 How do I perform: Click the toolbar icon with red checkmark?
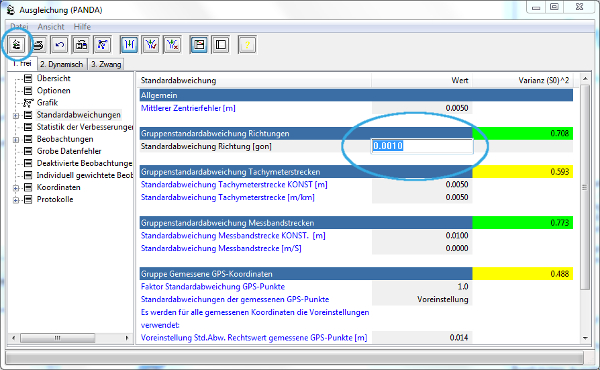151,45
